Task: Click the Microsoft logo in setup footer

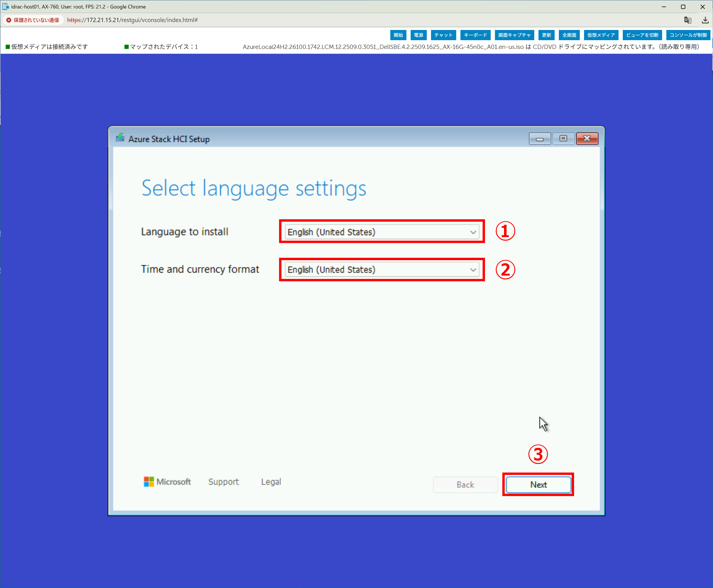Action: click(x=149, y=481)
